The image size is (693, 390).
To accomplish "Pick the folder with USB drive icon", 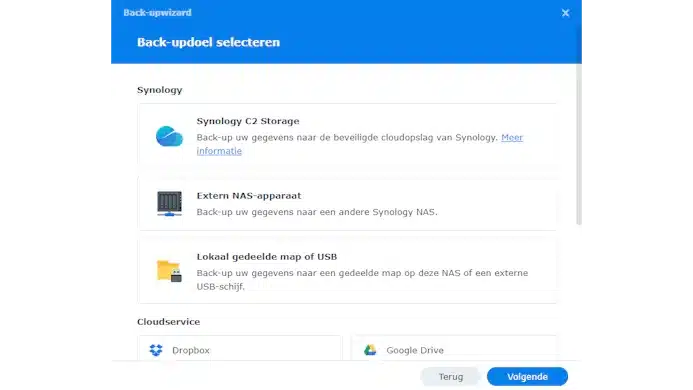I will click(x=169, y=271).
